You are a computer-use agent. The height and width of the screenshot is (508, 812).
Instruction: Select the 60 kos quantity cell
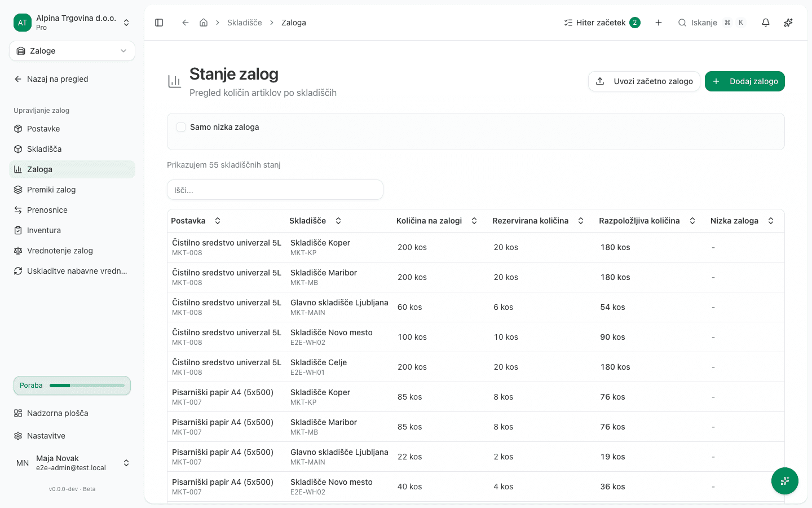410,307
